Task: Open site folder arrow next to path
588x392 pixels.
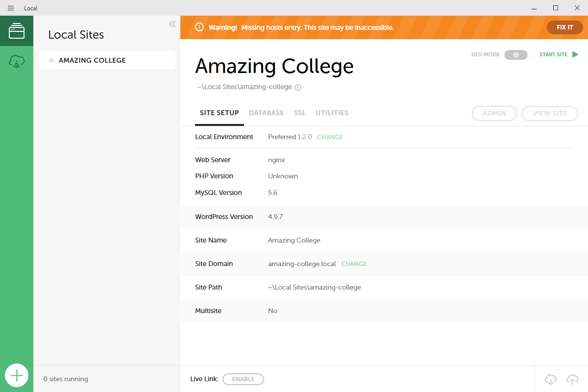Action: [x=298, y=88]
